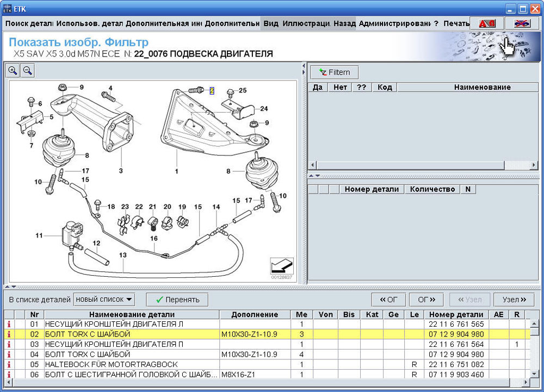544x392 pixels.
Task: Click info icon for row 03
Action: click(9, 344)
